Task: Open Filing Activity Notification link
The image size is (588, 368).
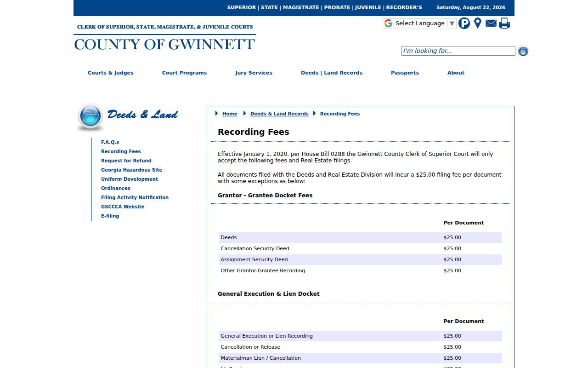Action: tap(135, 197)
